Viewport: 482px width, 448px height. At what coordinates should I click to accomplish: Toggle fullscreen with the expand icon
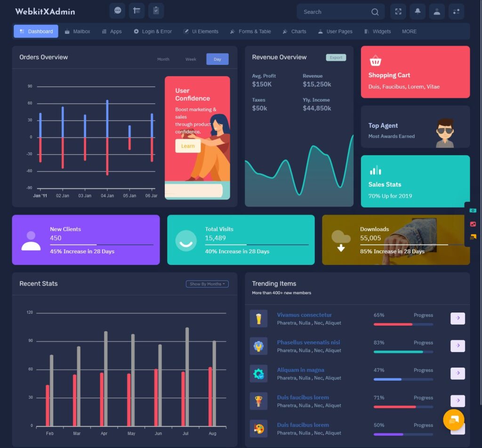point(398,11)
